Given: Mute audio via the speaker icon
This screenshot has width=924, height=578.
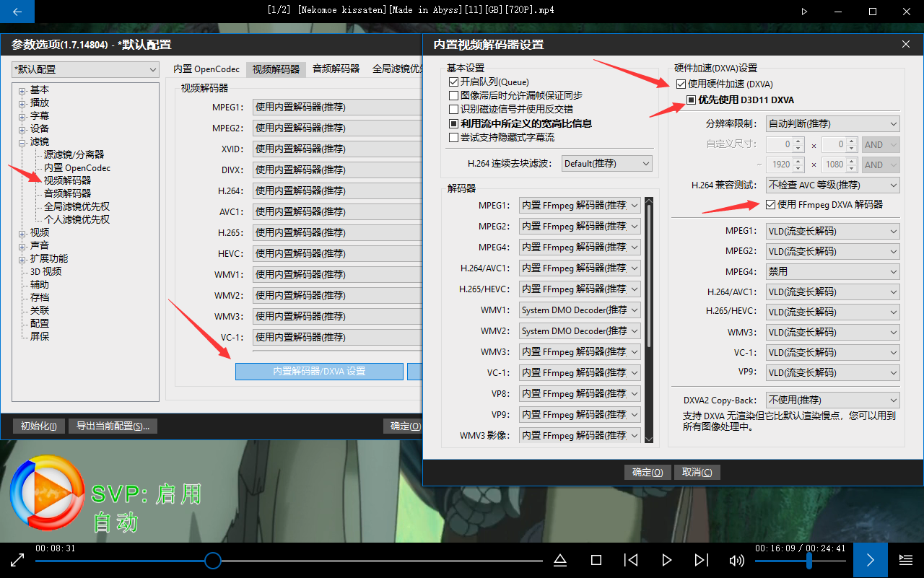Looking at the screenshot, I should (736, 560).
